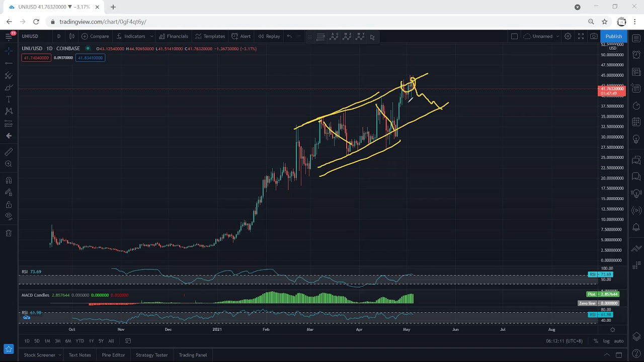Open the Strategy Tester tab
Image resolution: width=644 pixels, height=362 pixels.
pos(151,355)
